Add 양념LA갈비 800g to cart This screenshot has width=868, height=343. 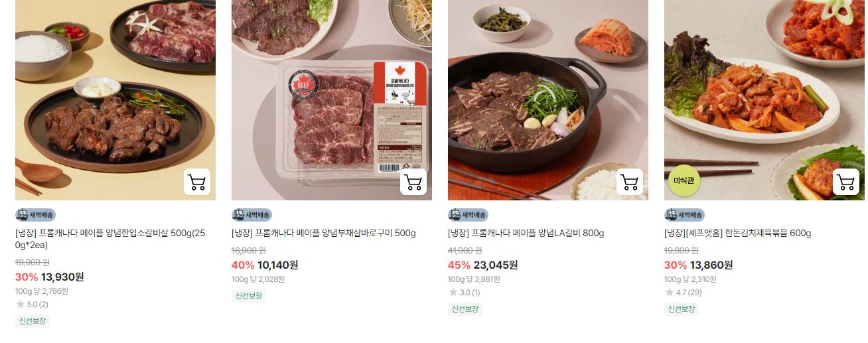[x=629, y=182]
